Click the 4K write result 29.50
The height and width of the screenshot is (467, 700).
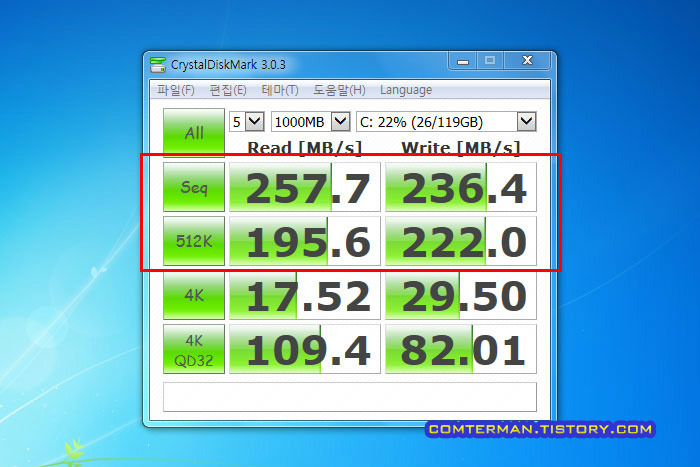461,296
